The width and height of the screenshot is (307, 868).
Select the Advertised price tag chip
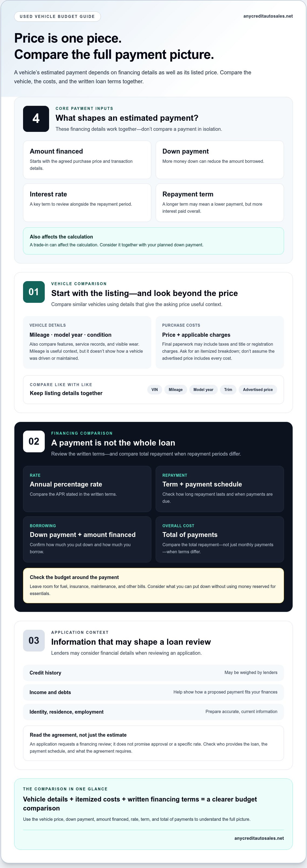point(258,390)
